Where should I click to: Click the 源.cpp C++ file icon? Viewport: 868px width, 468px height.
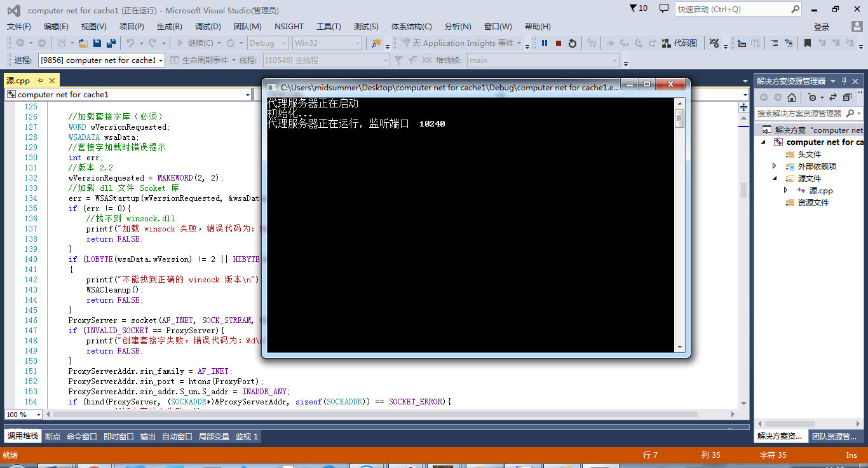[801, 190]
